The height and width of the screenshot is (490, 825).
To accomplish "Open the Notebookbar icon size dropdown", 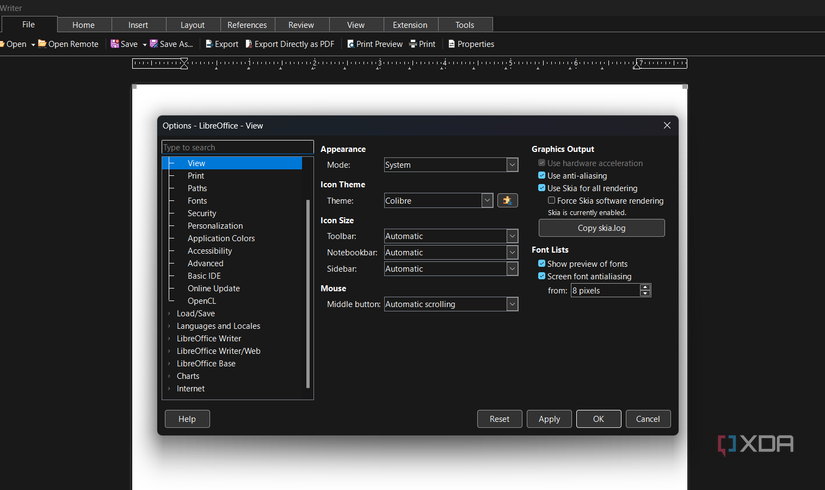I will 451,252.
